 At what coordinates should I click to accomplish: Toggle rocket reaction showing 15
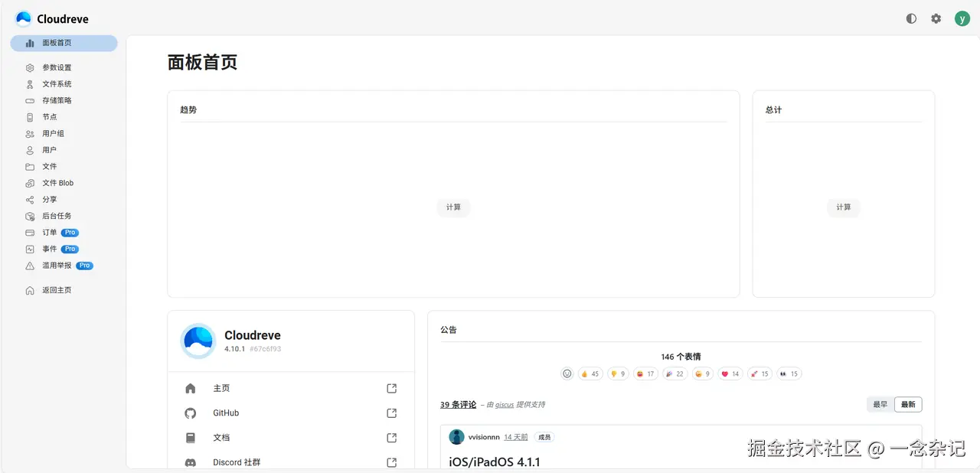[x=759, y=374]
